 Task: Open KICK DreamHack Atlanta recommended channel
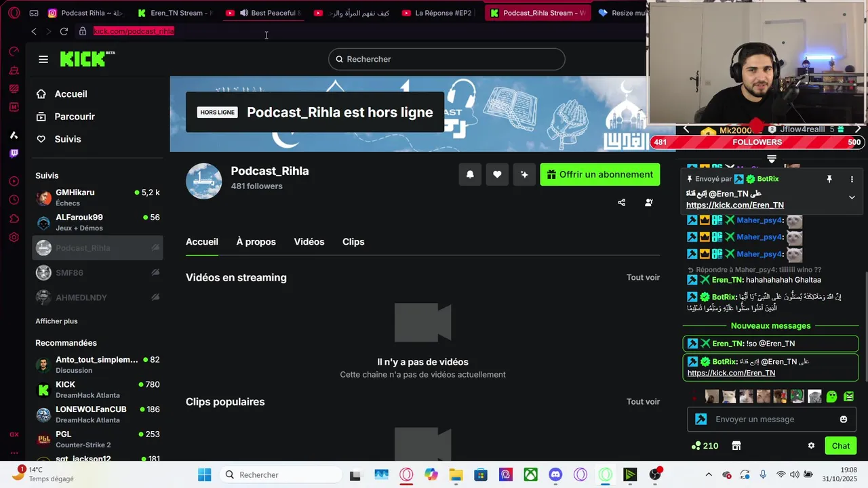tap(98, 390)
